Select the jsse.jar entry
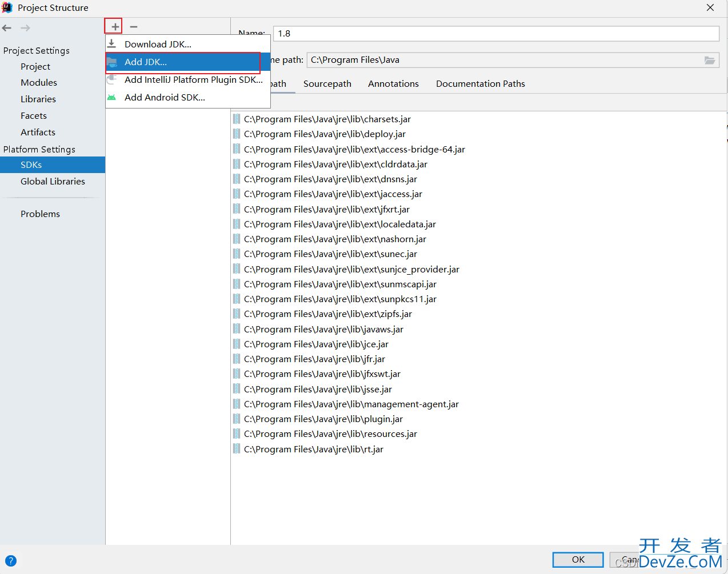This screenshot has height=574, width=728. tap(318, 389)
